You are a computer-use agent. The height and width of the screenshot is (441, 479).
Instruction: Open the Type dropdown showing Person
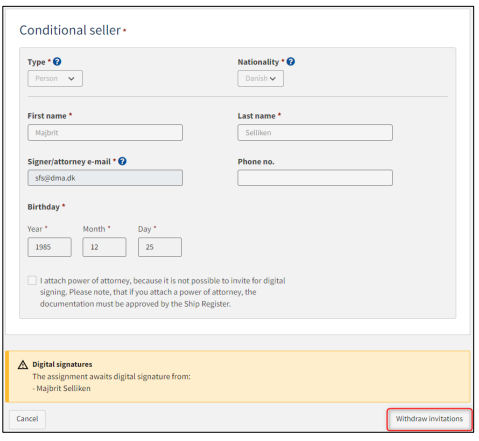pos(55,79)
